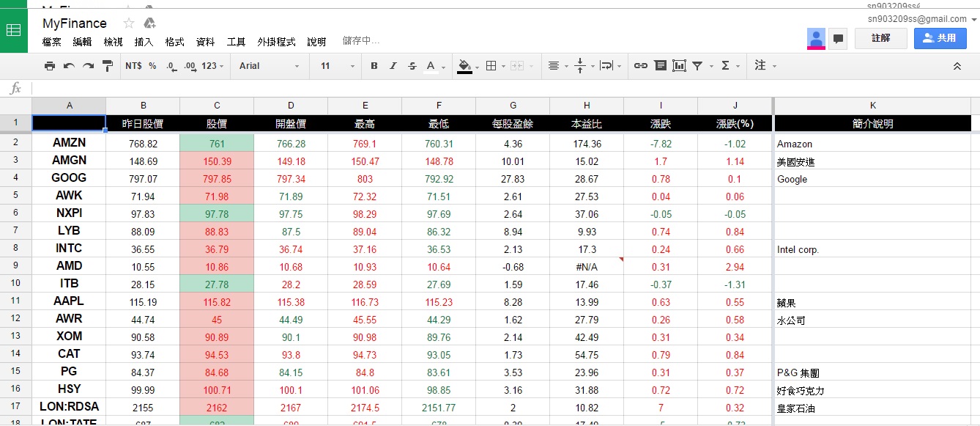Click the #N/A cell in AMD row

click(x=587, y=267)
